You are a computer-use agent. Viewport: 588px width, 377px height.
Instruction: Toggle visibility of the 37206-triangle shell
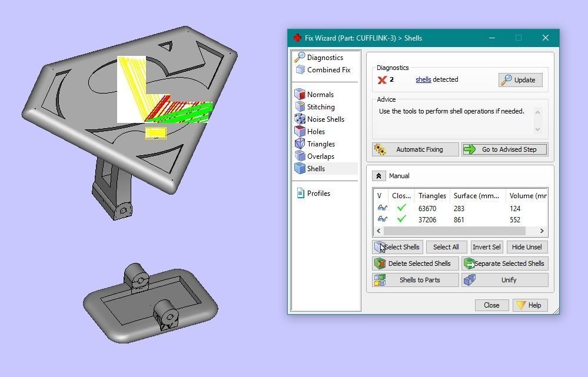[382, 219]
